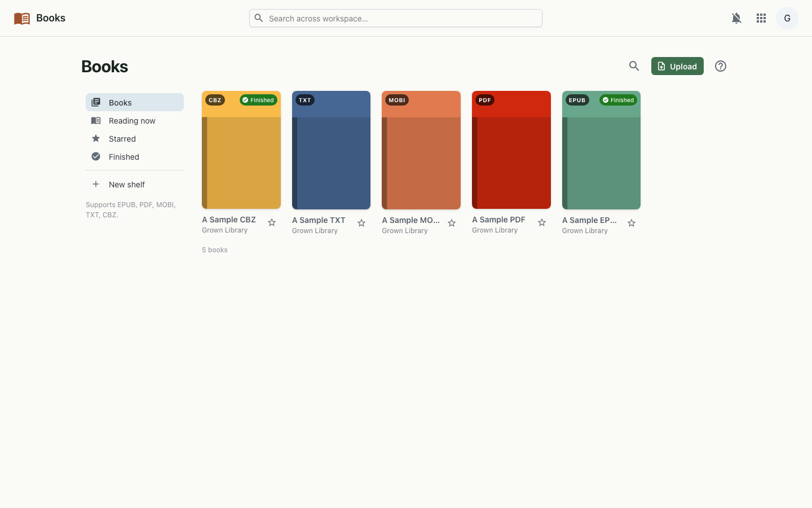Open the Finished shelf

point(135,156)
